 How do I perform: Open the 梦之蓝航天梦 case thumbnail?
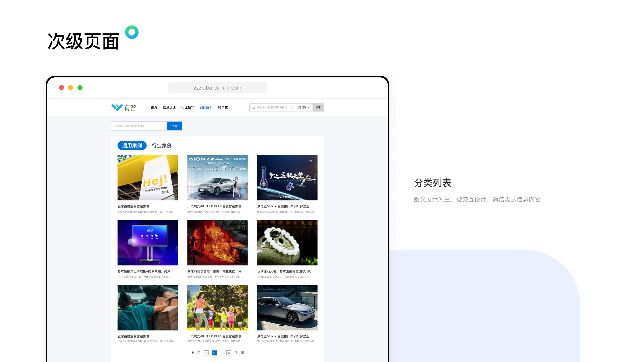click(x=287, y=178)
